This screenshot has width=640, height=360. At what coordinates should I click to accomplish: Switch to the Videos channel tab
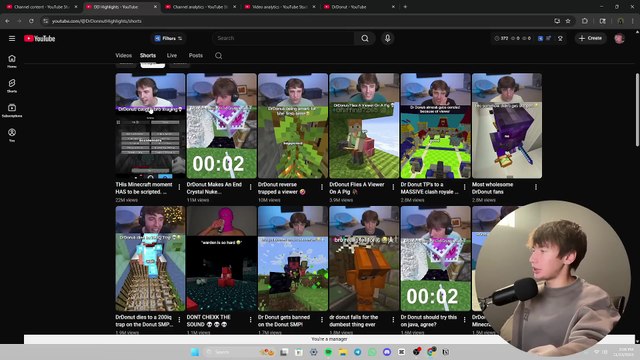123,56
